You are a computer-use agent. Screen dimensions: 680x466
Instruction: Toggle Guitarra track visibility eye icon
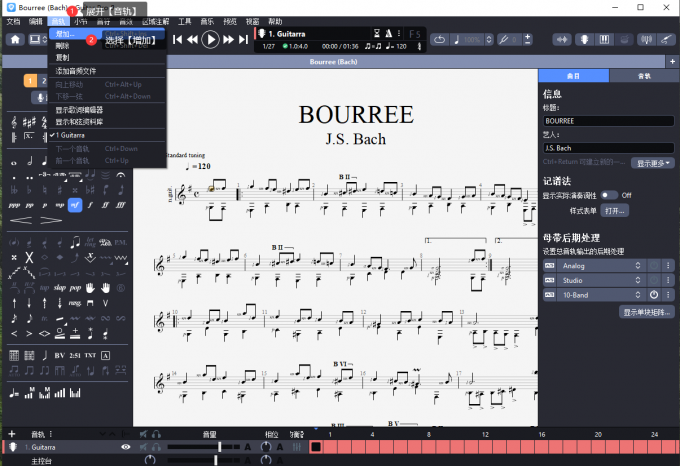point(126,447)
